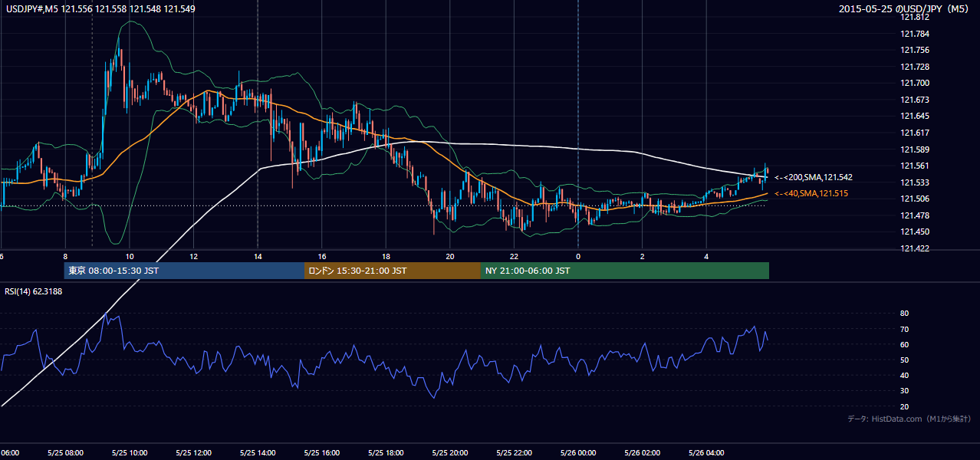Click the 5/26 02:00 time axis label
Image resolution: width=980 pixels, height=460 pixels.
point(643,453)
